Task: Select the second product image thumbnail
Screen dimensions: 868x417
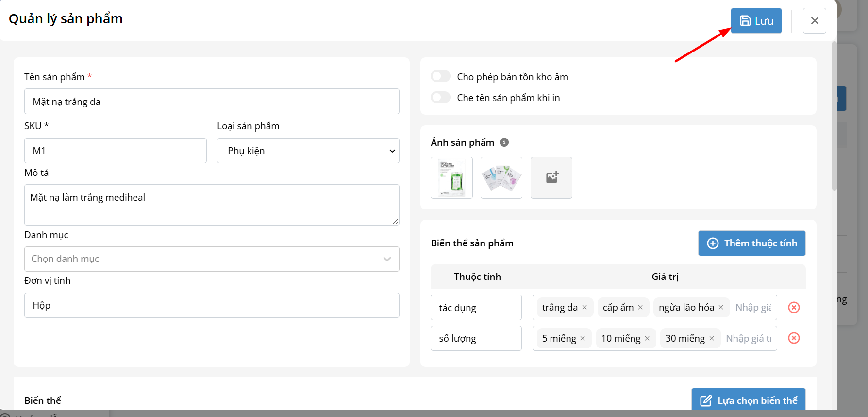Action: [x=501, y=178]
